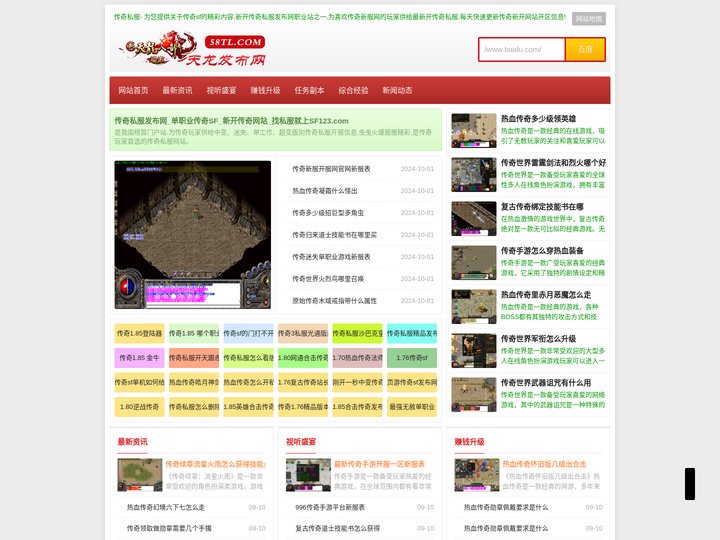Click the lime 传奇私服沙巴克 tag

coord(357,333)
